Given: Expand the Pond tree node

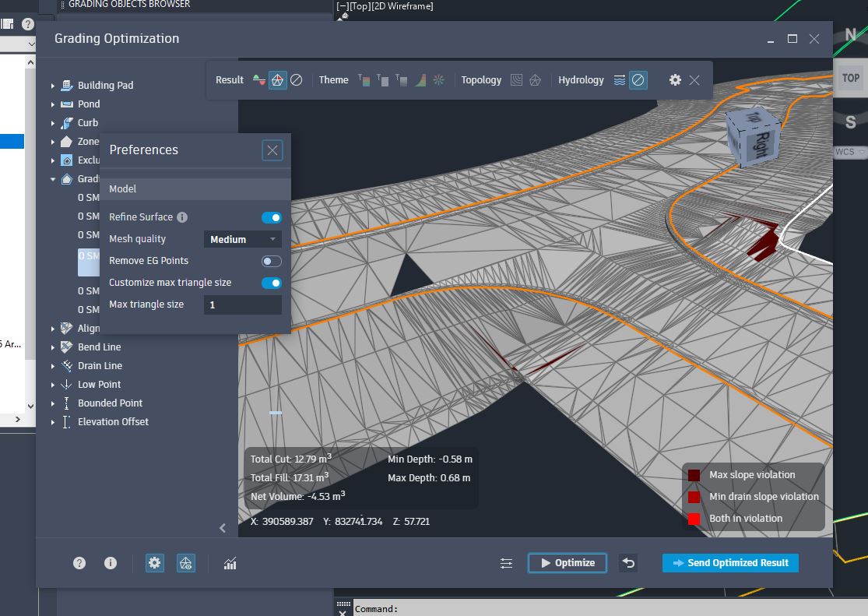Looking at the screenshot, I should pos(53,104).
